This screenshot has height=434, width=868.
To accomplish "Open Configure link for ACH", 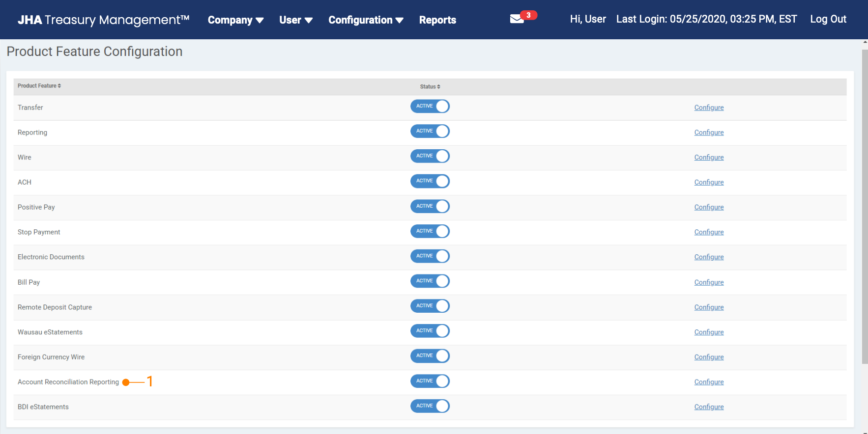I will click(709, 182).
